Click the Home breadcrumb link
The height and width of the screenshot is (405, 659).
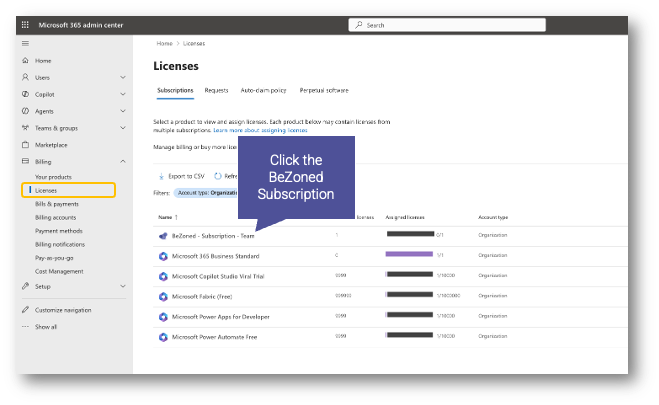pos(164,43)
